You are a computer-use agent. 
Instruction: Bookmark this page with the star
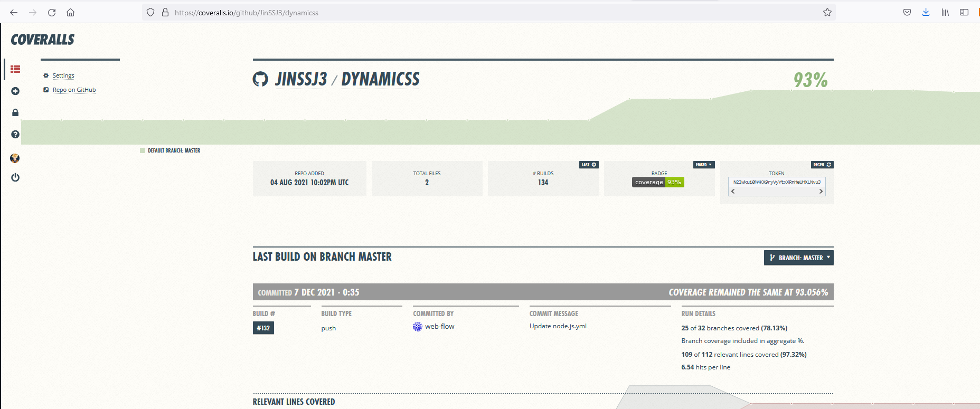tap(827, 12)
